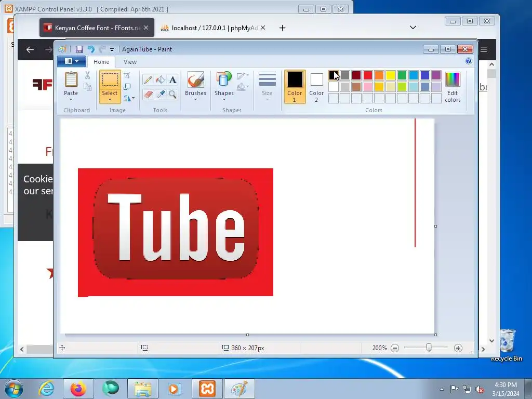Open the Paint file menu dropdown button
The width and height of the screenshot is (532, 399).
pos(71,61)
